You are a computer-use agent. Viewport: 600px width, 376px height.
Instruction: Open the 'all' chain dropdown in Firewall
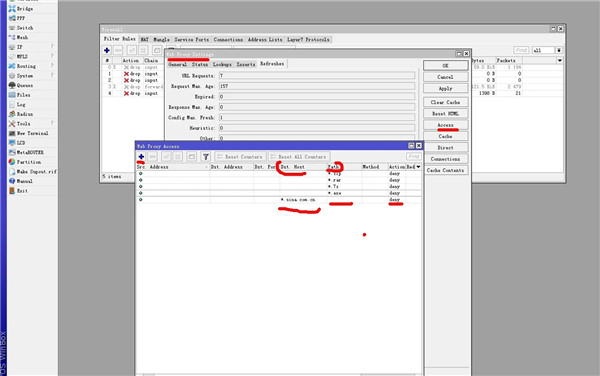(559, 50)
